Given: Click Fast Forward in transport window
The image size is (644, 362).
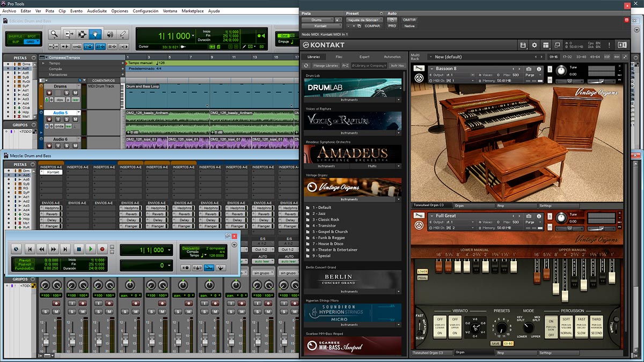Looking at the screenshot, I should click(54, 249).
